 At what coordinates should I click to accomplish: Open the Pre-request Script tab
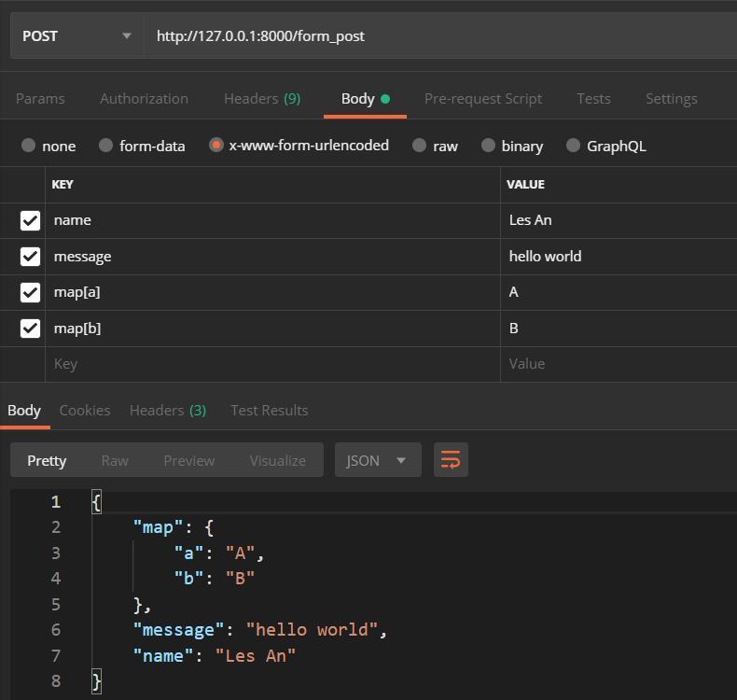click(x=483, y=99)
